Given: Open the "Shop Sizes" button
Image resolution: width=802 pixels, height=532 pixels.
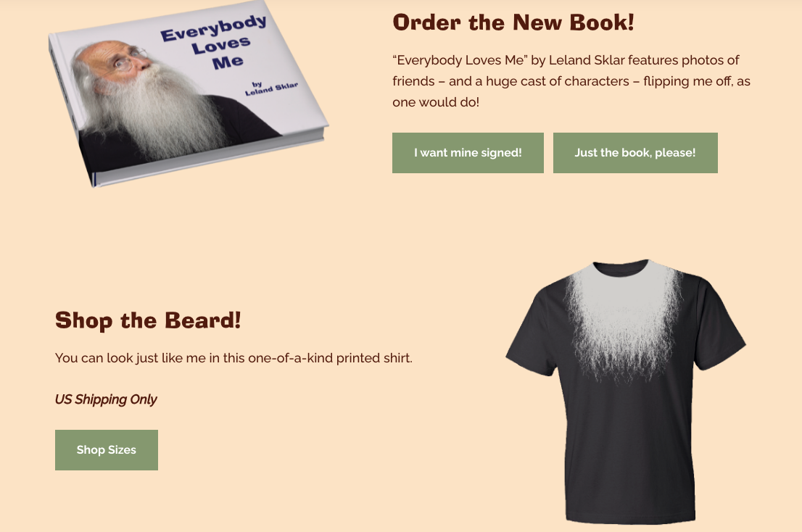Looking at the screenshot, I should click(107, 449).
